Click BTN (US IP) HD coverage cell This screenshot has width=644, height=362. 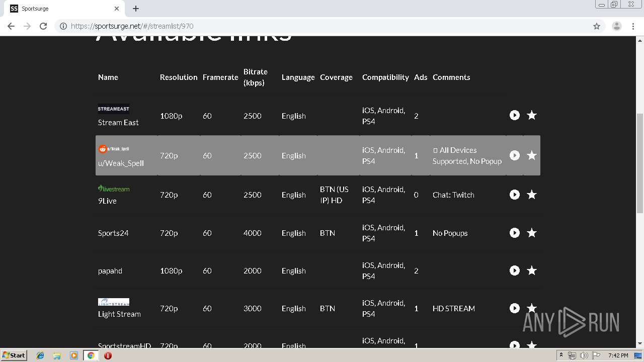(334, 195)
